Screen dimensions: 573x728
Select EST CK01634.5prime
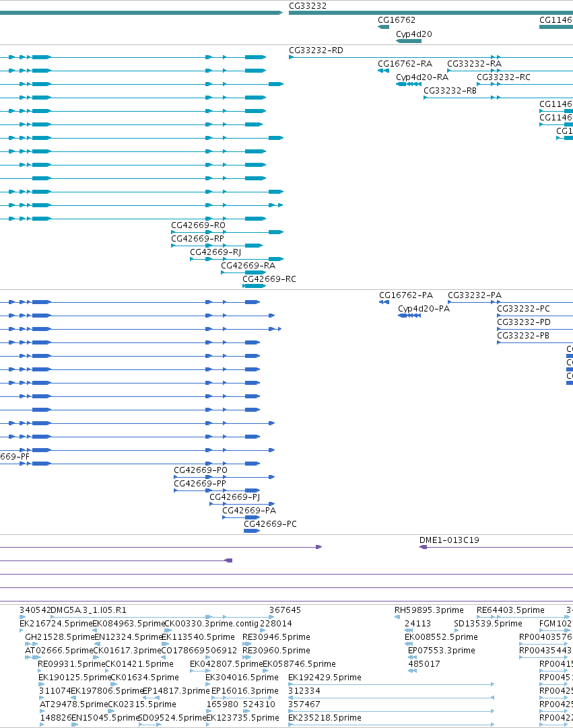(x=144, y=678)
